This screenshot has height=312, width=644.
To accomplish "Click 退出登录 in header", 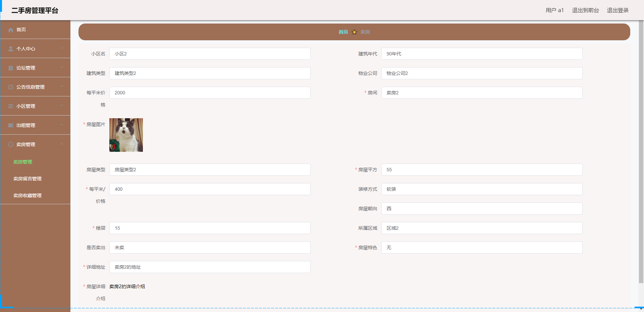I will click(618, 10).
